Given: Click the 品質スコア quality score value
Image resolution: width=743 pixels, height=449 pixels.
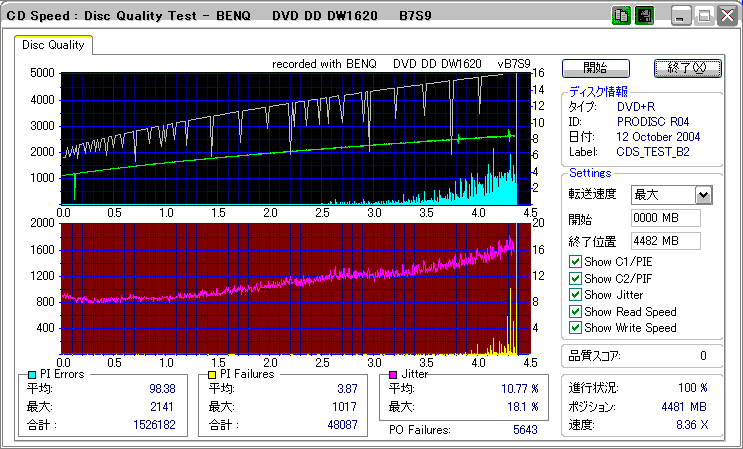Looking at the screenshot, I should coord(703,355).
